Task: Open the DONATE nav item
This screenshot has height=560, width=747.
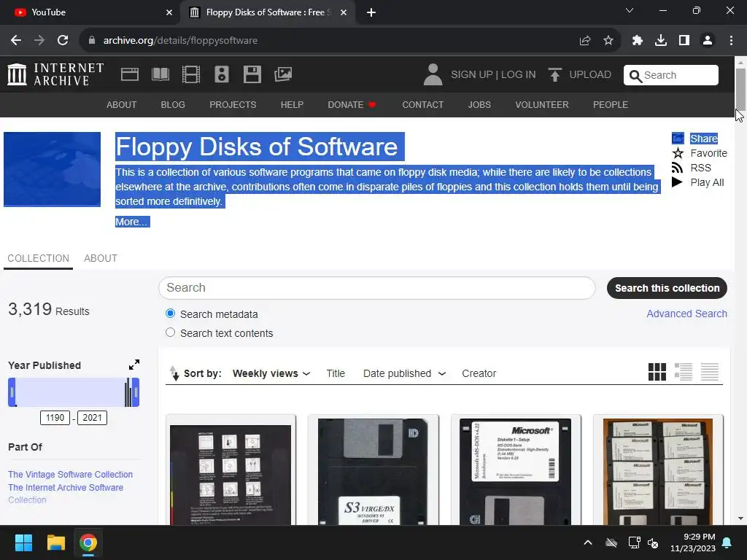Action: (352, 105)
